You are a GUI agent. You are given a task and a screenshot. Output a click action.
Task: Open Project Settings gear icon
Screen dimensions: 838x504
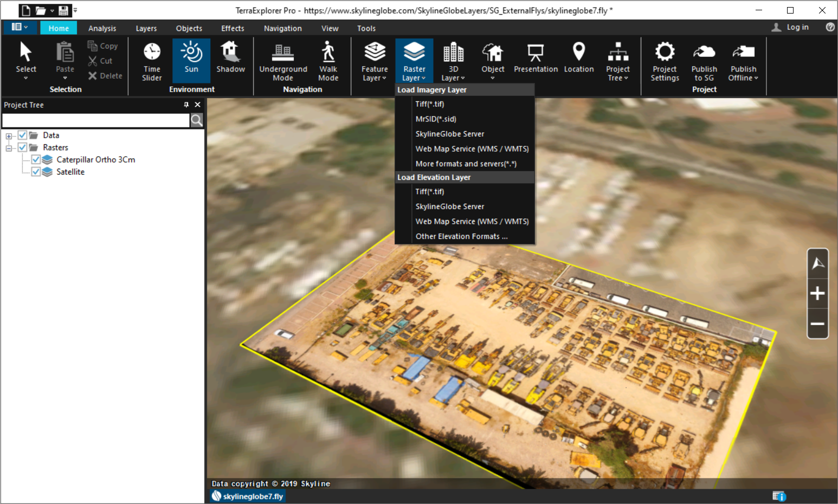[665, 51]
